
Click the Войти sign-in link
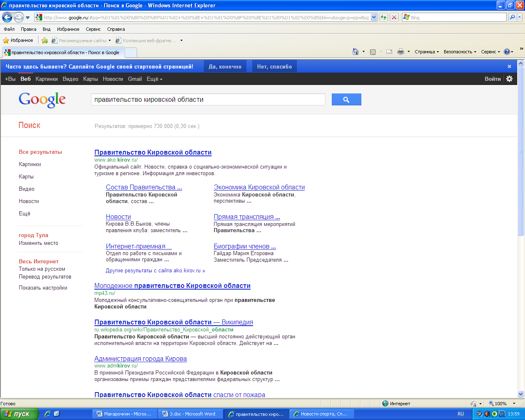click(493, 79)
